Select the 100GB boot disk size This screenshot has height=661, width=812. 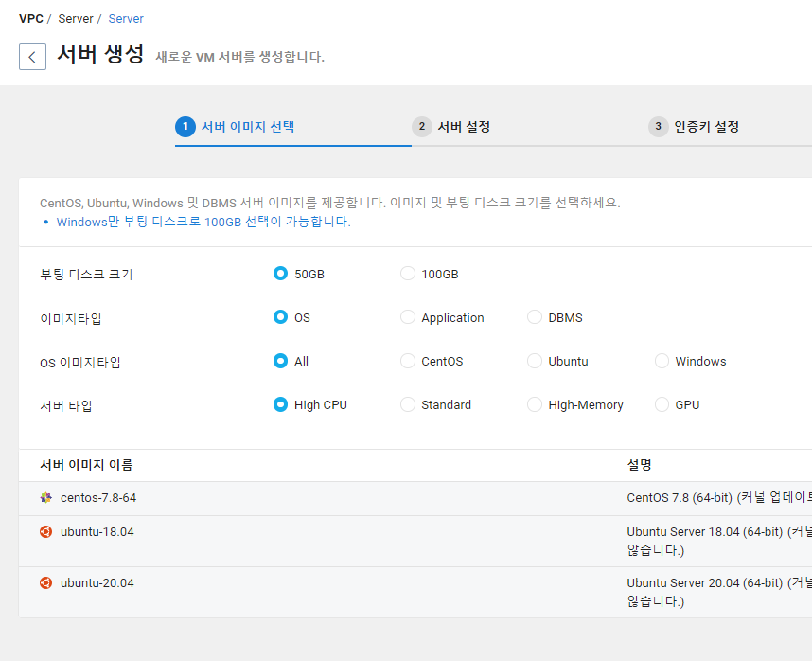pyautogui.click(x=408, y=274)
